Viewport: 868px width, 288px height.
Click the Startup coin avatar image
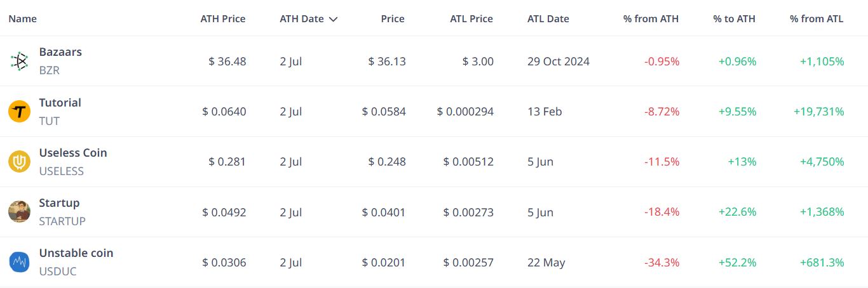pos(19,212)
